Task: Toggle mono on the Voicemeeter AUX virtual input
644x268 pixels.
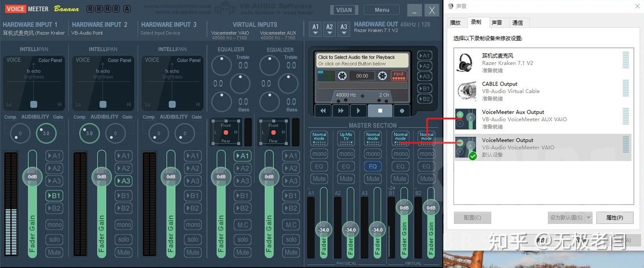Action: pyautogui.click(x=291, y=225)
